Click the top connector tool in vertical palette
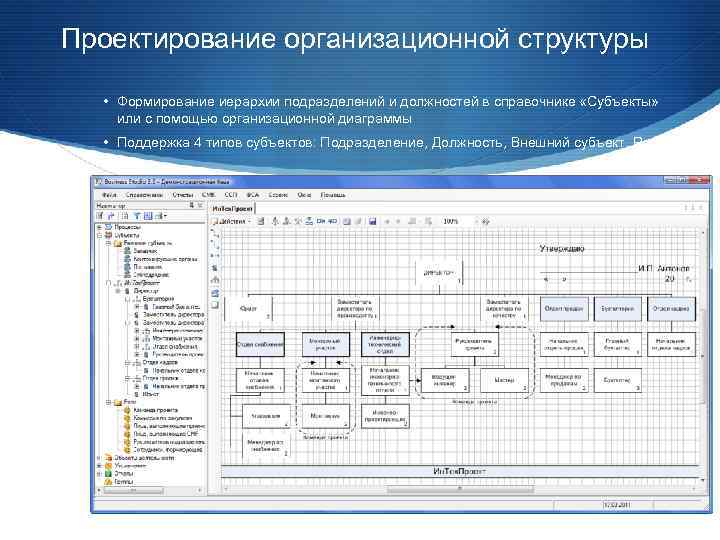This screenshot has height=540, width=720. (214, 235)
